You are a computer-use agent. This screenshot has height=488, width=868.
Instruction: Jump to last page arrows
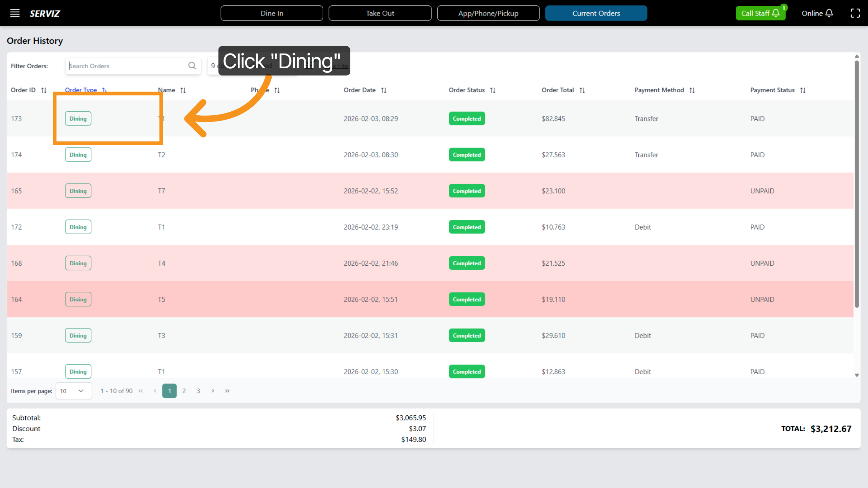[227, 391]
